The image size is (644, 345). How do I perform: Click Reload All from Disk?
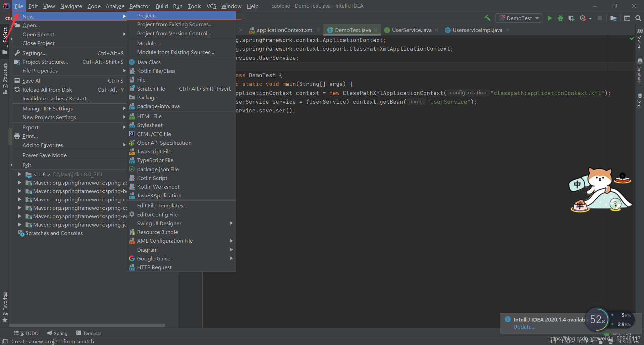point(70,90)
